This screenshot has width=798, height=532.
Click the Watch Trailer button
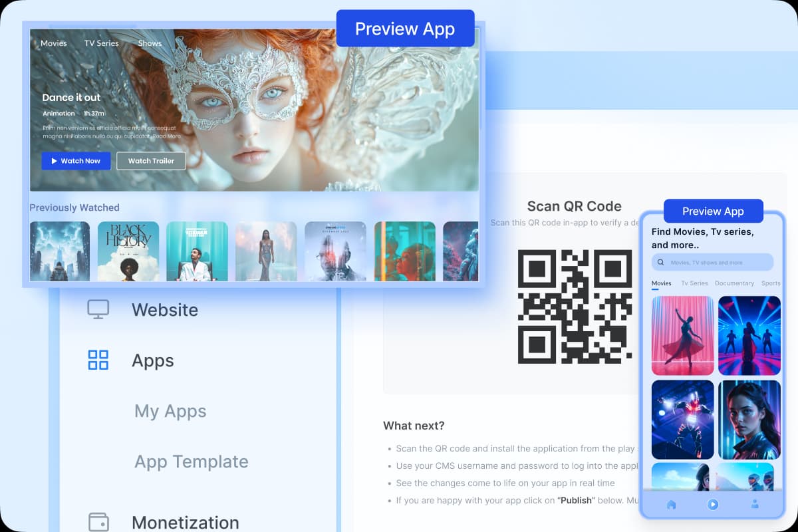pyautogui.click(x=151, y=161)
